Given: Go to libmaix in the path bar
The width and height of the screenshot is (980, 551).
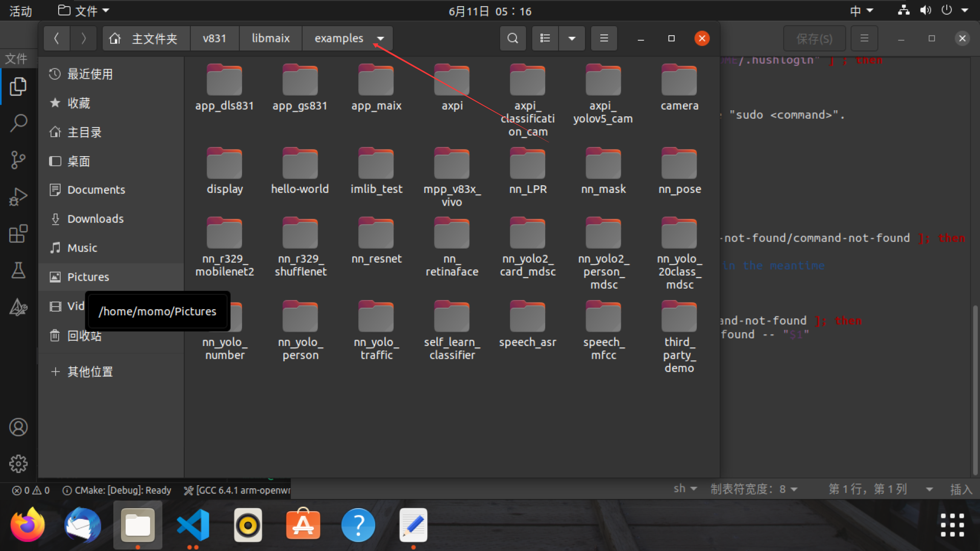Looking at the screenshot, I should (x=271, y=38).
